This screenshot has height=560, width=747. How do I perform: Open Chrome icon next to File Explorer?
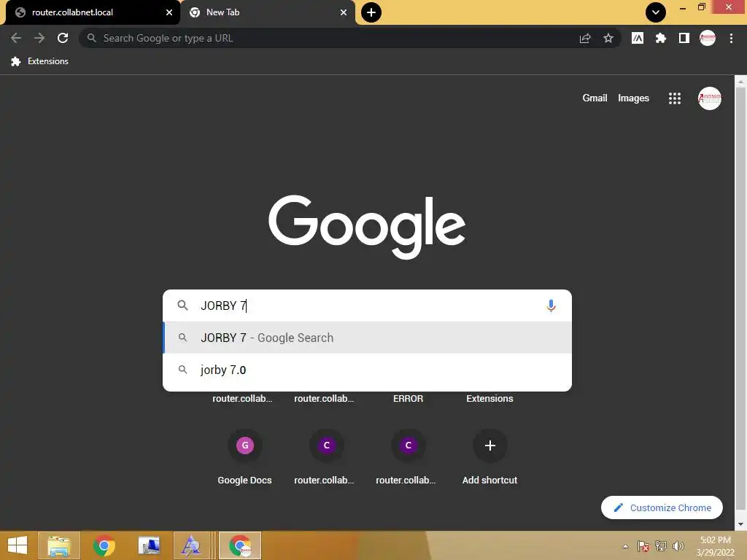(104, 545)
